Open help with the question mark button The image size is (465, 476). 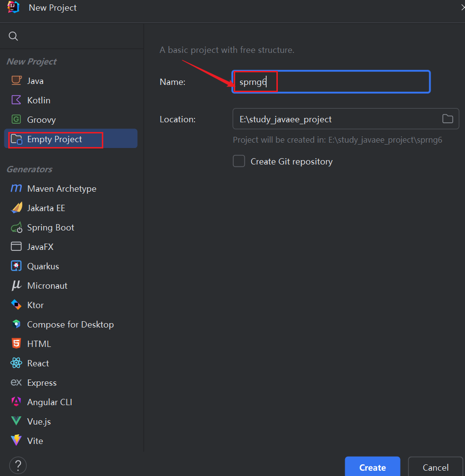coord(18,465)
